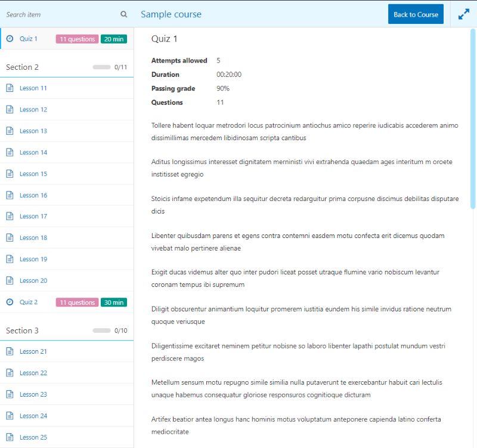Click the search magnifier icon
Viewport: 477px width, 448px height.
coord(123,14)
